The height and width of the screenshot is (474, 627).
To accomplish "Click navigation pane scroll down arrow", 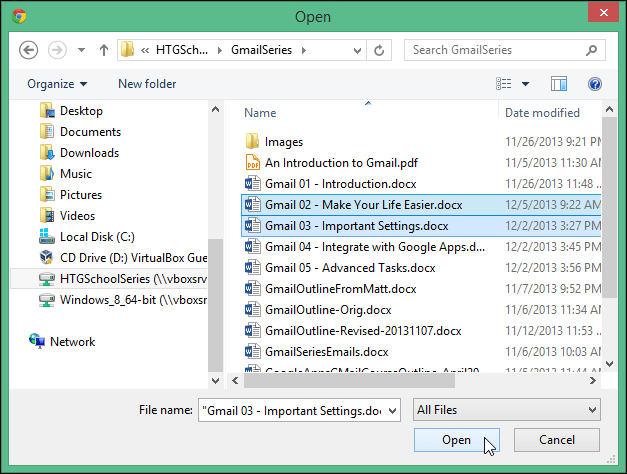I will [x=216, y=381].
